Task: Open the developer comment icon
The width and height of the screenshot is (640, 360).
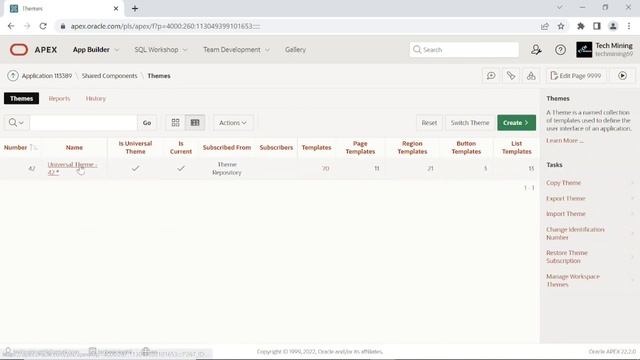Action: pyautogui.click(x=491, y=76)
